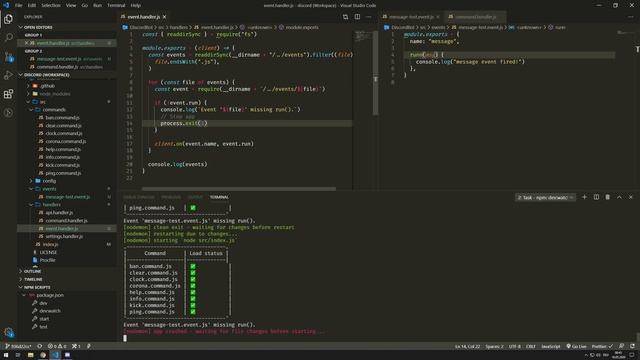The width and height of the screenshot is (640, 360).
Task: Collapse the Discord (Workspace) section
Action: point(47,75)
